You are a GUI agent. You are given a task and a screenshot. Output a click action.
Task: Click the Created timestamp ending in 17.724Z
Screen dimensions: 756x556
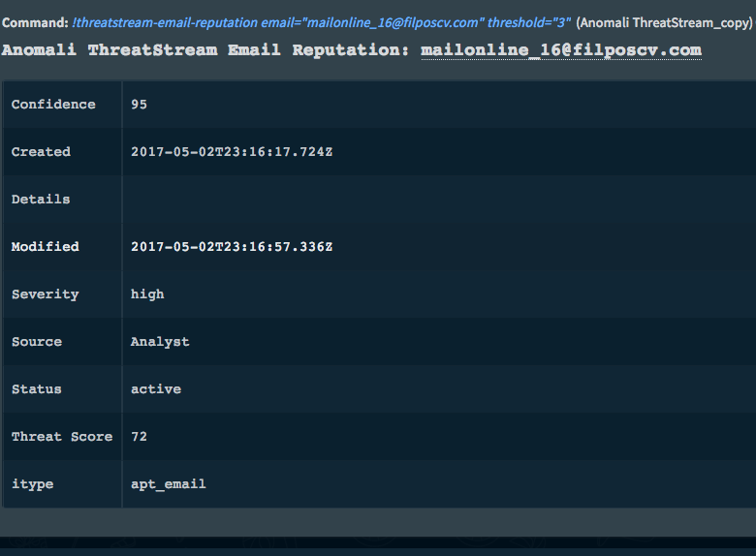click(x=232, y=152)
